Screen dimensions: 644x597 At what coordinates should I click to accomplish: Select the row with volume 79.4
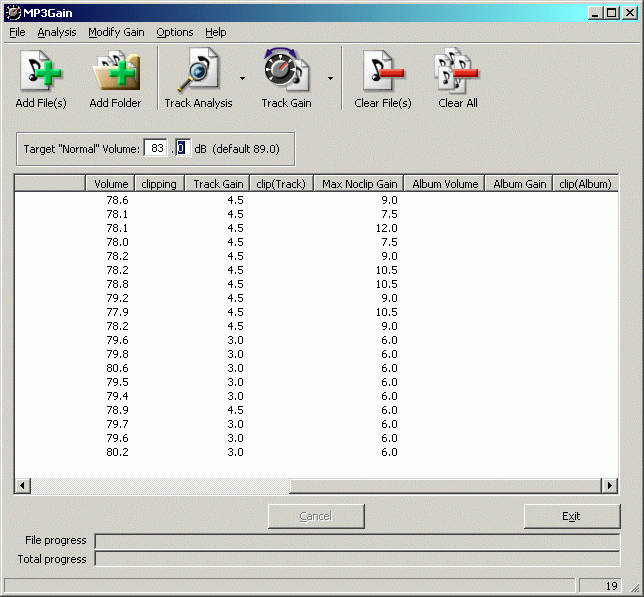[x=316, y=396]
